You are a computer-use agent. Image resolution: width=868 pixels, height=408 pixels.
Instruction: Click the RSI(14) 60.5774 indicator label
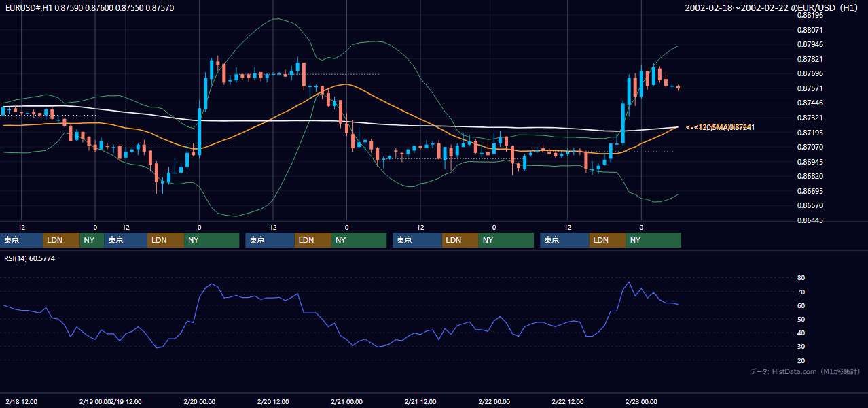pos(29,258)
